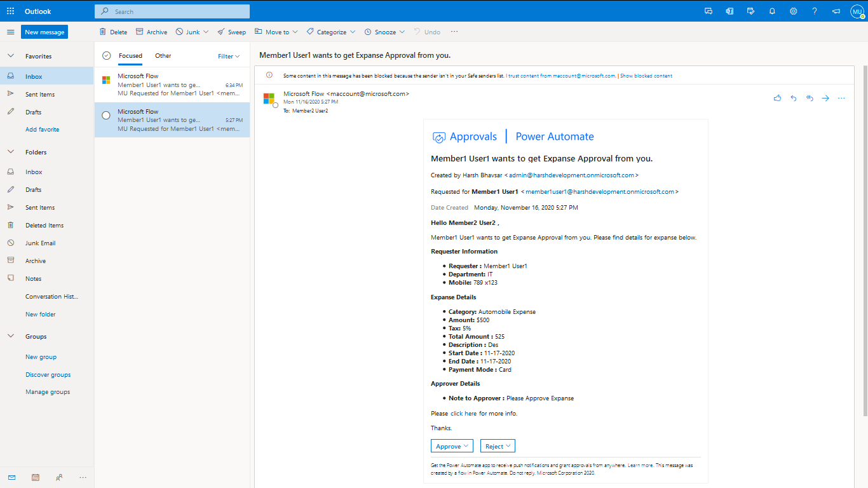
Task: Open Junk Email folder
Action: click(x=47, y=243)
